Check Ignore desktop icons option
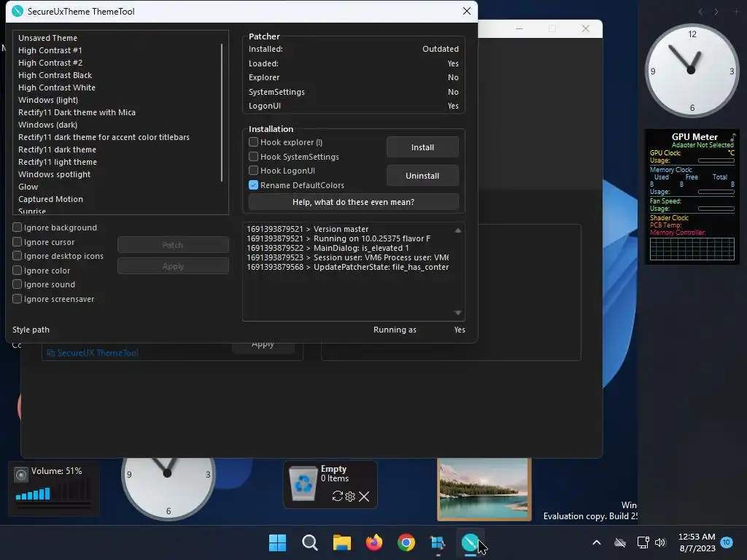 tap(18, 256)
